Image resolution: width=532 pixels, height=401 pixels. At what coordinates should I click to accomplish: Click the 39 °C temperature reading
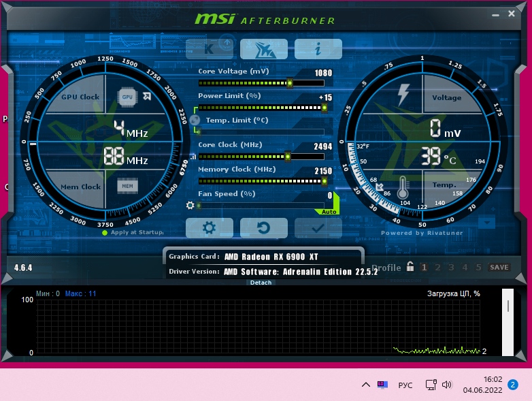pos(438,157)
